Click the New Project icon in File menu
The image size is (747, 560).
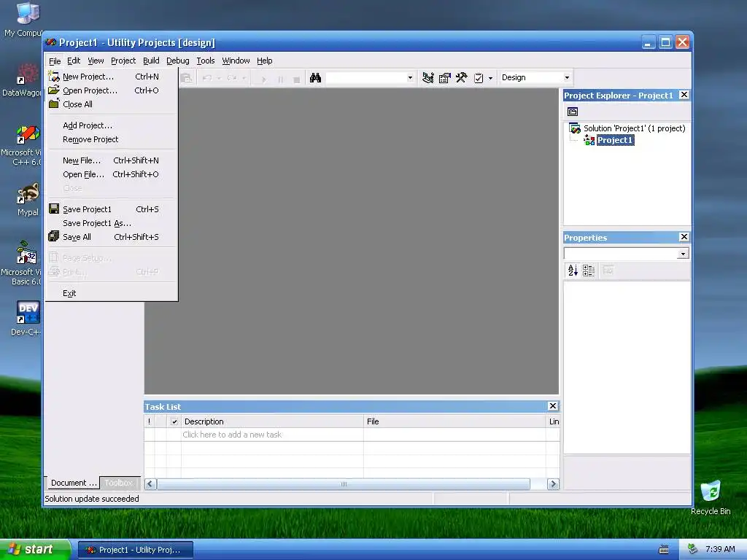click(x=54, y=76)
